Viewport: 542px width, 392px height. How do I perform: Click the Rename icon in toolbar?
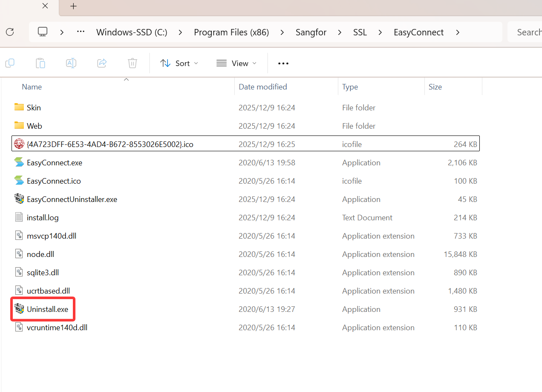point(71,63)
